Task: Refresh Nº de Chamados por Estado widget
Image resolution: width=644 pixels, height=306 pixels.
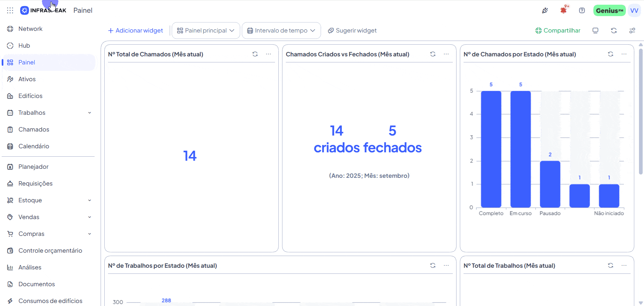Action: (610, 54)
